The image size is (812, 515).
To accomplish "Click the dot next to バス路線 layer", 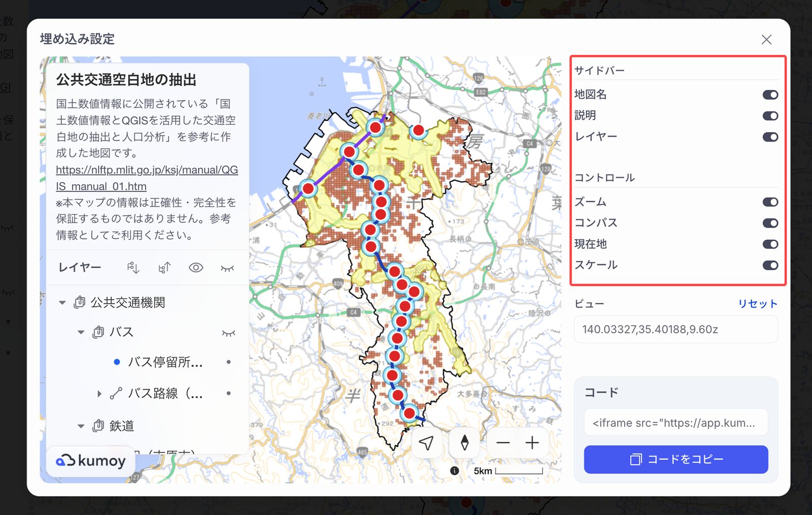I will click(x=229, y=393).
